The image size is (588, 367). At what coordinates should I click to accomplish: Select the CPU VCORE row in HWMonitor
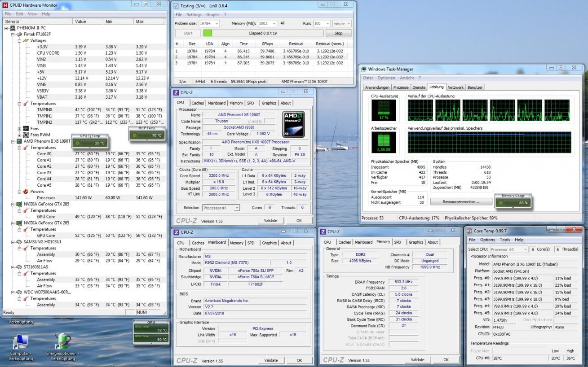85,53
